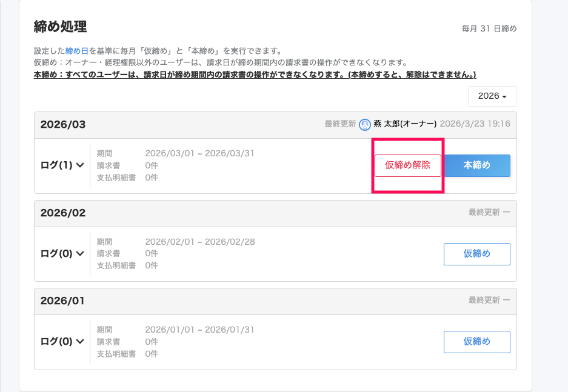This screenshot has height=392, width=568.
Task: Expand ログ(1) for 2026/03
Action: [62, 165]
